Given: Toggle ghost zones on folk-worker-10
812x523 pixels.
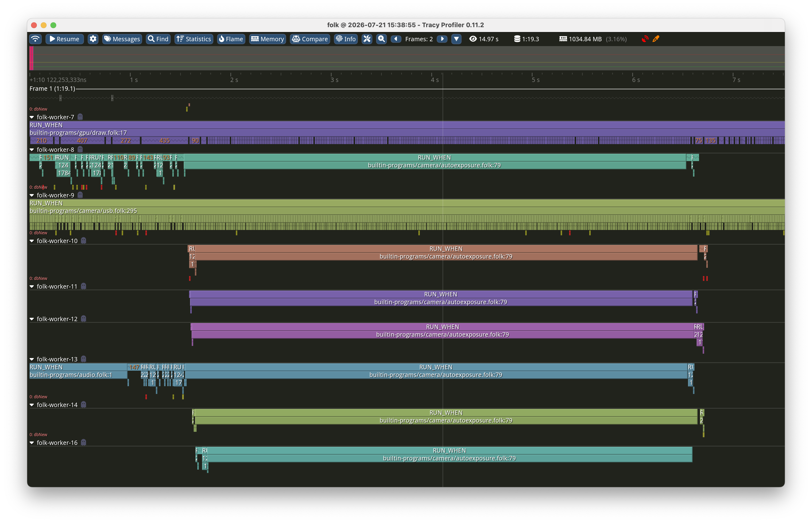Looking at the screenshot, I should click(83, 240).
